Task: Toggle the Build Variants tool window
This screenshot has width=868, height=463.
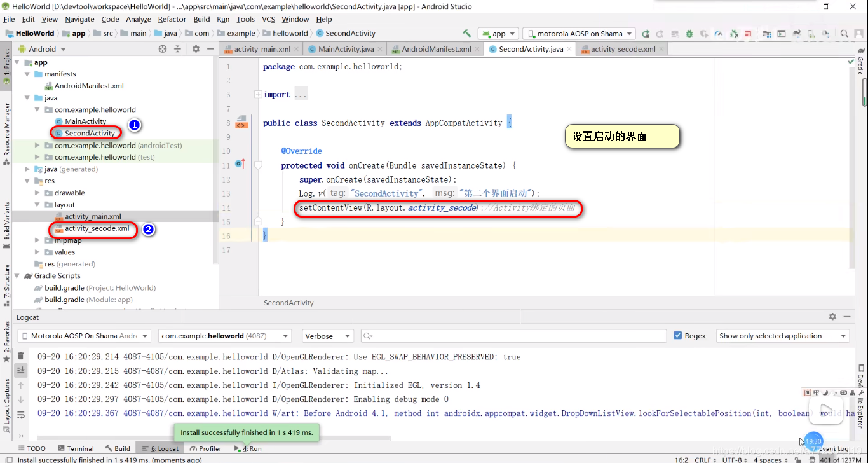Action: (6, 226)
